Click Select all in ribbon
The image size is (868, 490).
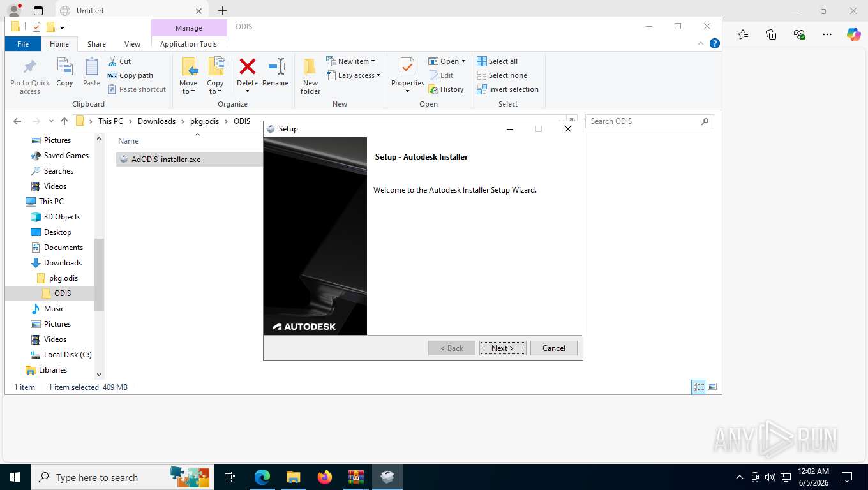tap(497, 61)
